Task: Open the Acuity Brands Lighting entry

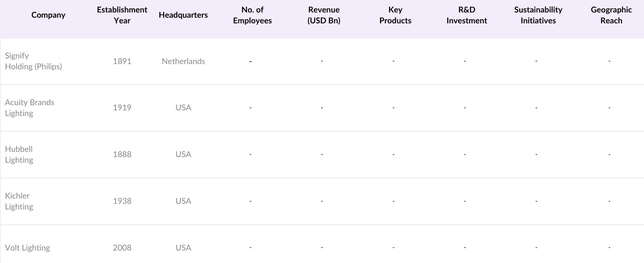Action: click(29, 108)
